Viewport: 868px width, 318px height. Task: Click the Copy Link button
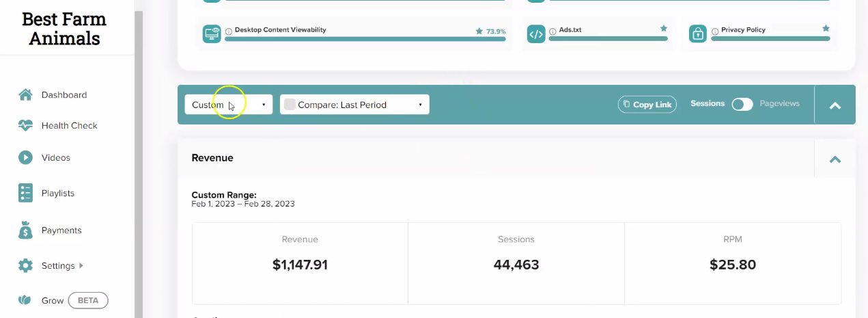point(647,105)
